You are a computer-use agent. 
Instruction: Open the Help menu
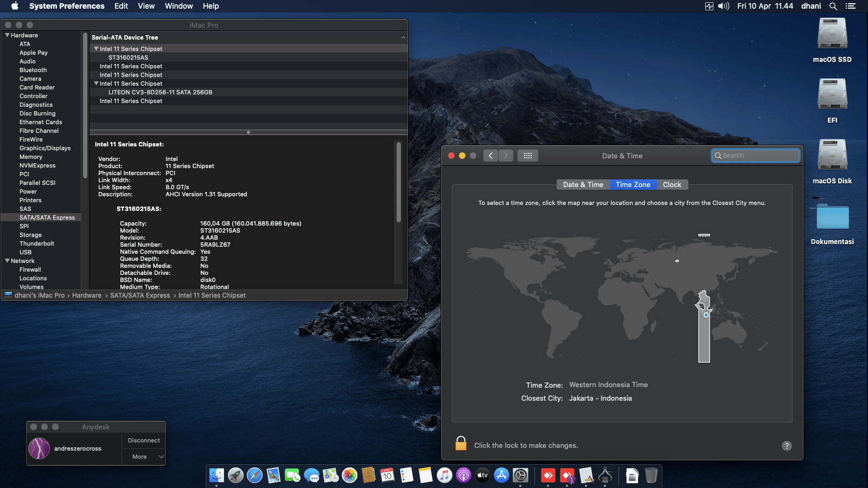pos(211,6)
